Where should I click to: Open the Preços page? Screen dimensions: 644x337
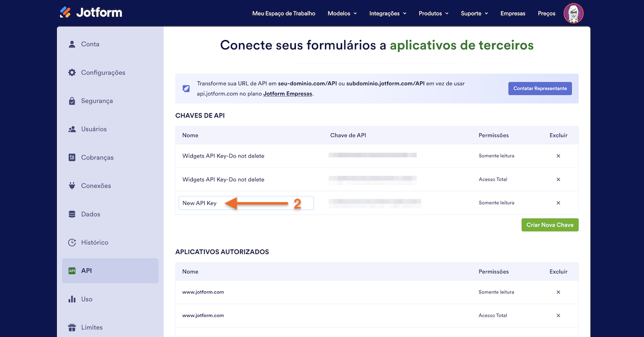(546, 14)
